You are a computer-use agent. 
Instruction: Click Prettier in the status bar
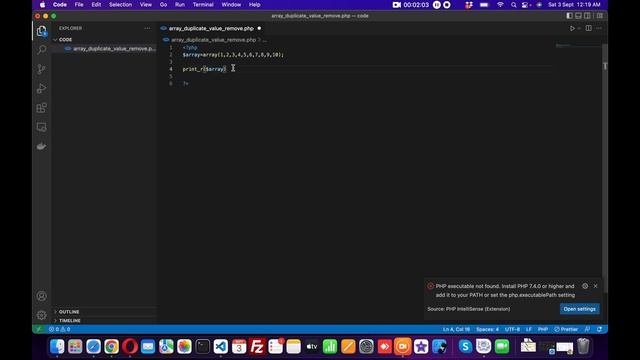(x=566, y=329)
